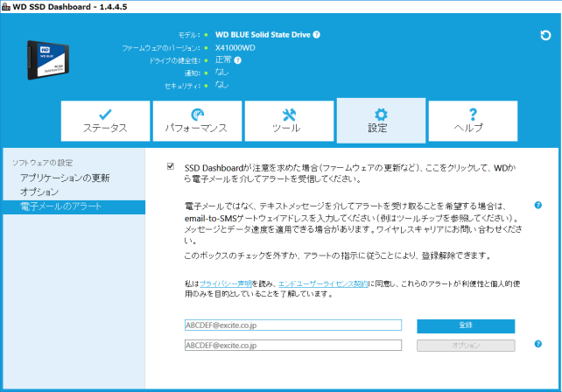Open the ステータス tab
The height and width of the screenshot is (392, 562).
point(105,121)
